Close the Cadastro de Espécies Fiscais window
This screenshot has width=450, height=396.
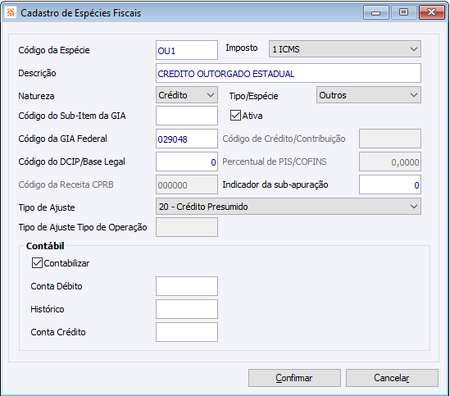coord(432,13)
